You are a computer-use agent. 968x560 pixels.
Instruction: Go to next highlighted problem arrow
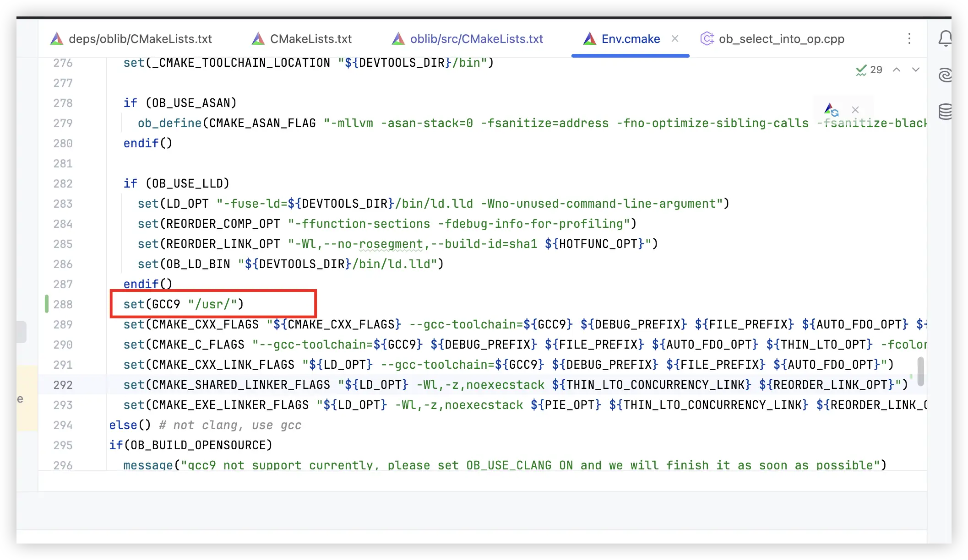tap(916, 70)
